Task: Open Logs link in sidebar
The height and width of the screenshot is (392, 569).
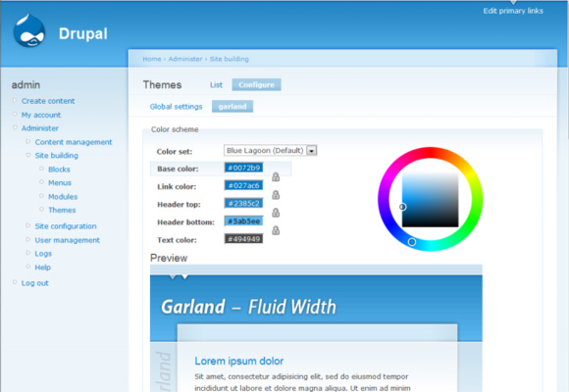Action: click(43, 254)
